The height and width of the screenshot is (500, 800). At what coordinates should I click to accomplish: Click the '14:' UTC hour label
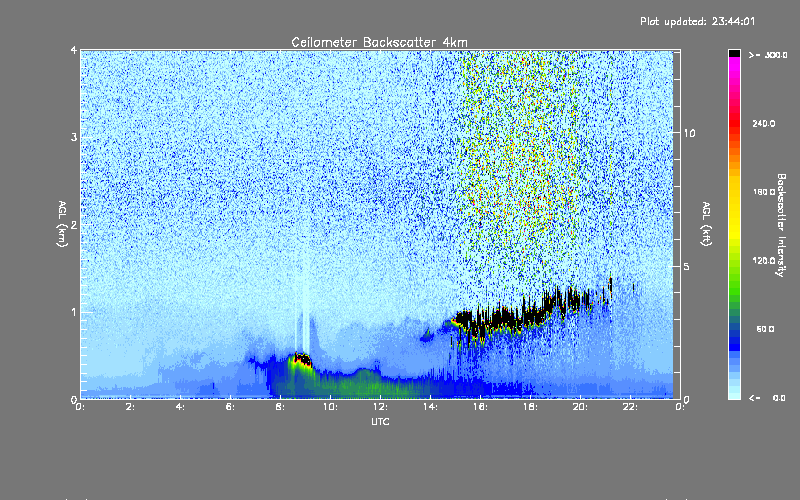coord(430,407)
